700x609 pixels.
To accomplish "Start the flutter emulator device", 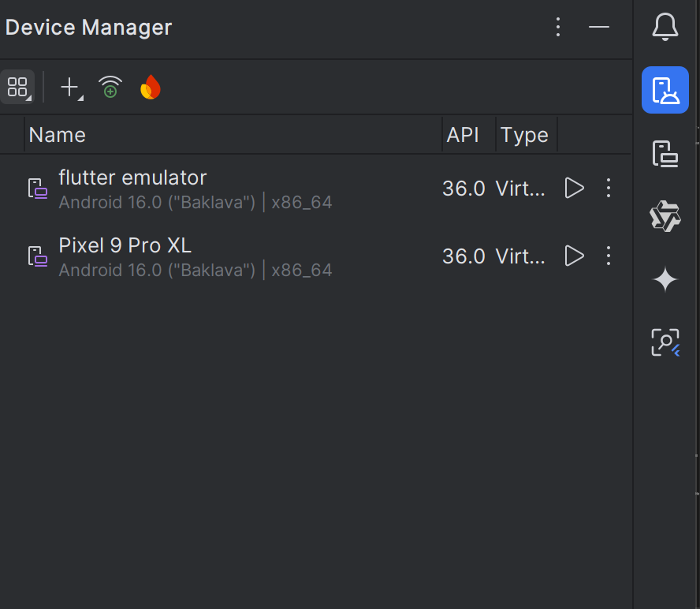I will 574,188.
